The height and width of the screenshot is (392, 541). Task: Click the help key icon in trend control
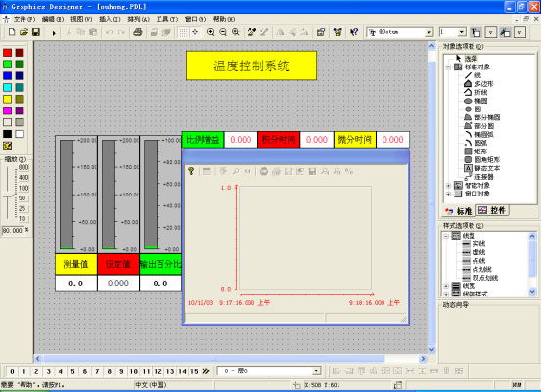pyautogui.click(x=191, y=171)
